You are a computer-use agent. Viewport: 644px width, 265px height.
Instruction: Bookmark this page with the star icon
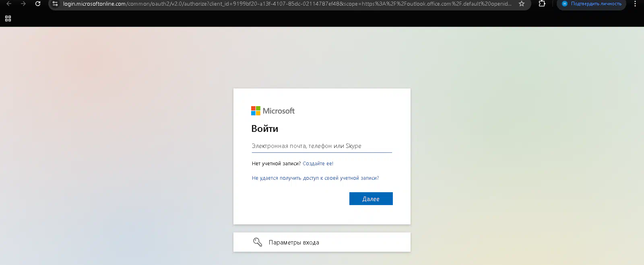pyautogui.click(x=522, y=4)
